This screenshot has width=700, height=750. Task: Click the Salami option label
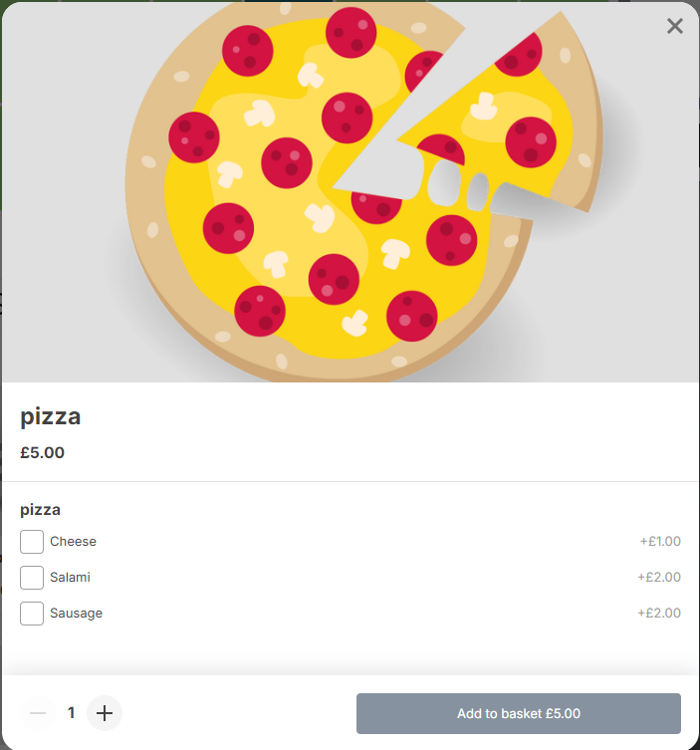pyautogui.click(x=71, y=578)
